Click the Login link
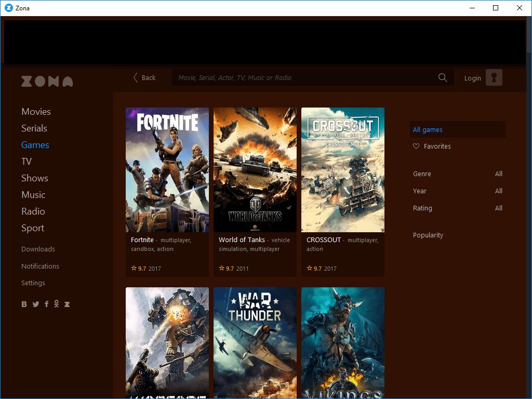532x399 pixels. coord(472,78)
